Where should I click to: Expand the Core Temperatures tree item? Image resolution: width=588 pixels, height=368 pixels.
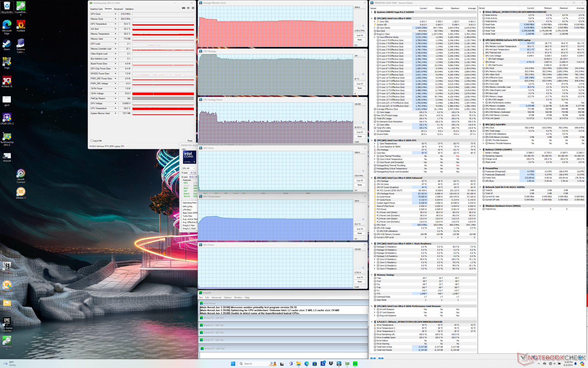point(375,144)
